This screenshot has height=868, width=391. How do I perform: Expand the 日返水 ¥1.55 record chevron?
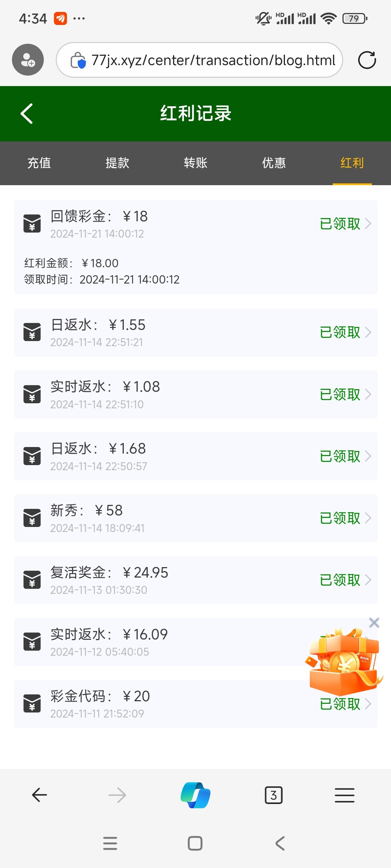(x=368, y=332)
